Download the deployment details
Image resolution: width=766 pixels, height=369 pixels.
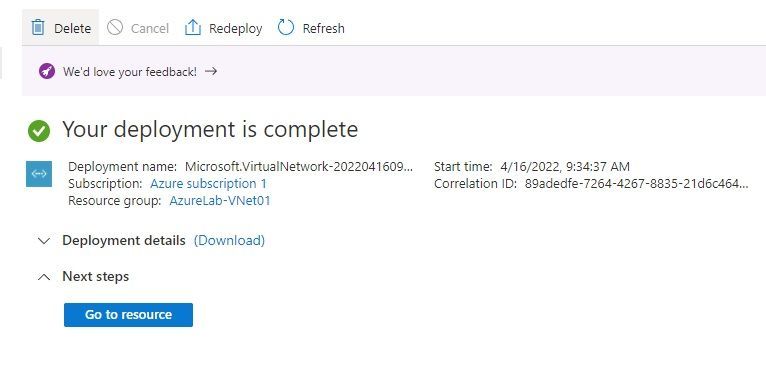[x=230, y=240]
